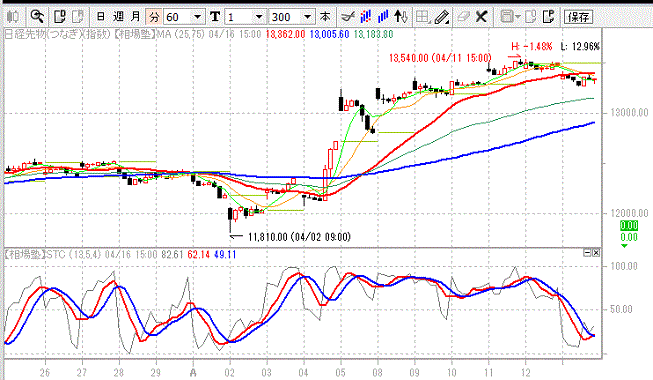The image size is (653, 380).
Task: Click the green down triangle below 0.00
Action: click(624, 246)
